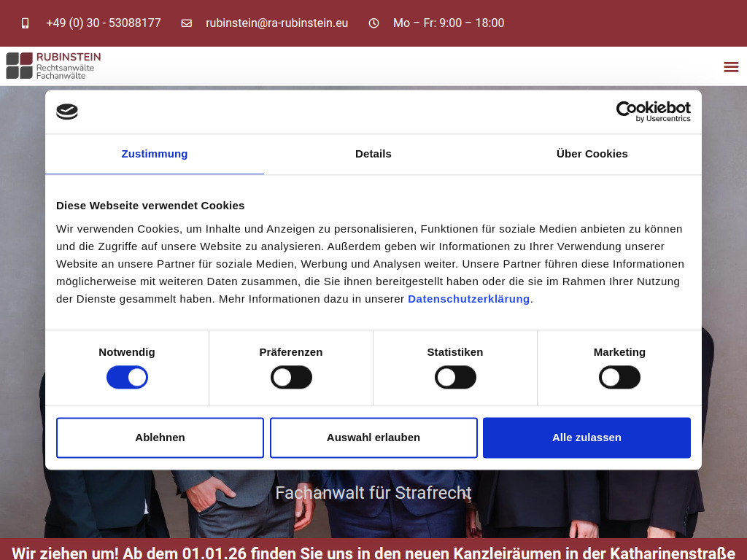This screenshot has width=747, height=560.
Task: Click the Alle zulassen button
Action: click(x=587, y=437)
